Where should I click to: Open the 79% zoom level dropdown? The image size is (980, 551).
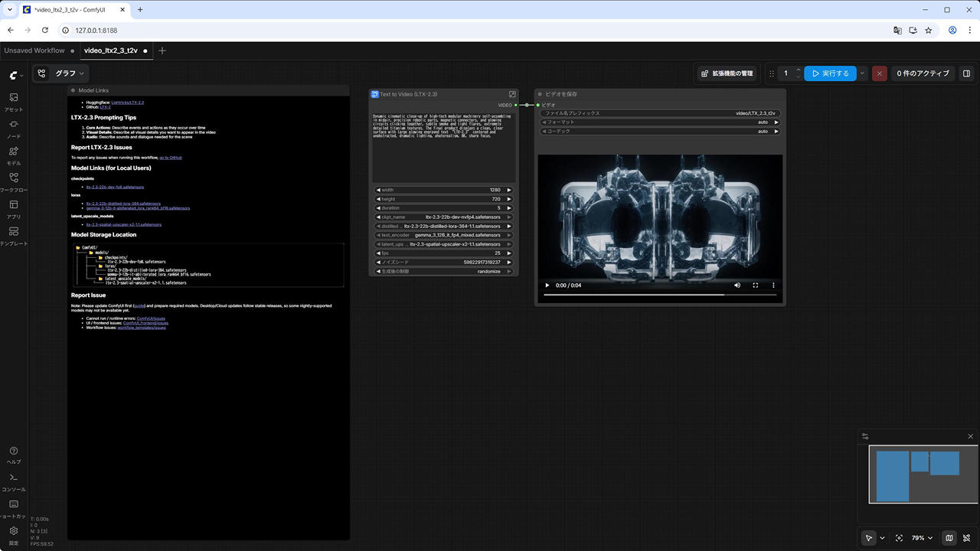point(922,538)
